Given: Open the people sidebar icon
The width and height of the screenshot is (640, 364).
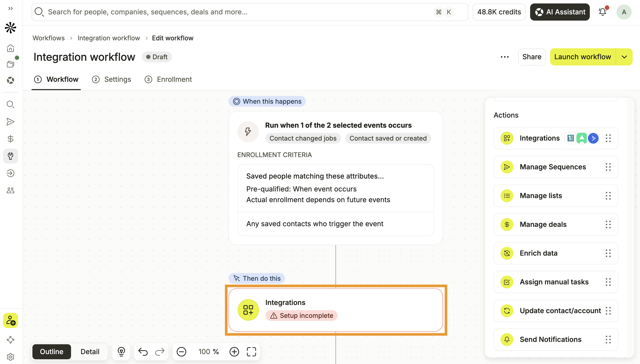Looking at the screenshot, I should [x=11, y=191].
